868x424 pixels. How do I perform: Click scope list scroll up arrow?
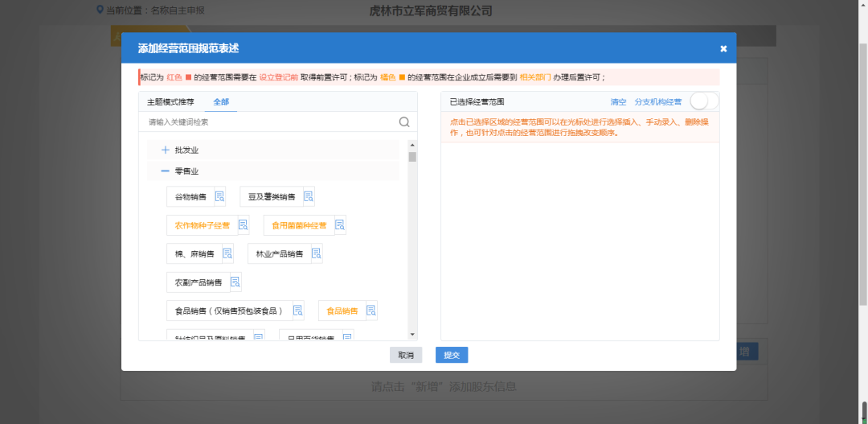(x=412, y=144)
